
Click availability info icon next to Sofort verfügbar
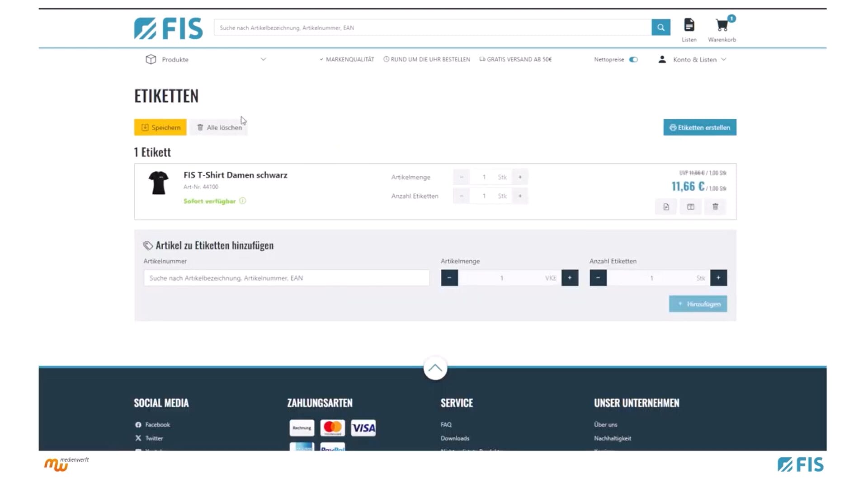(x=242, y=201)
